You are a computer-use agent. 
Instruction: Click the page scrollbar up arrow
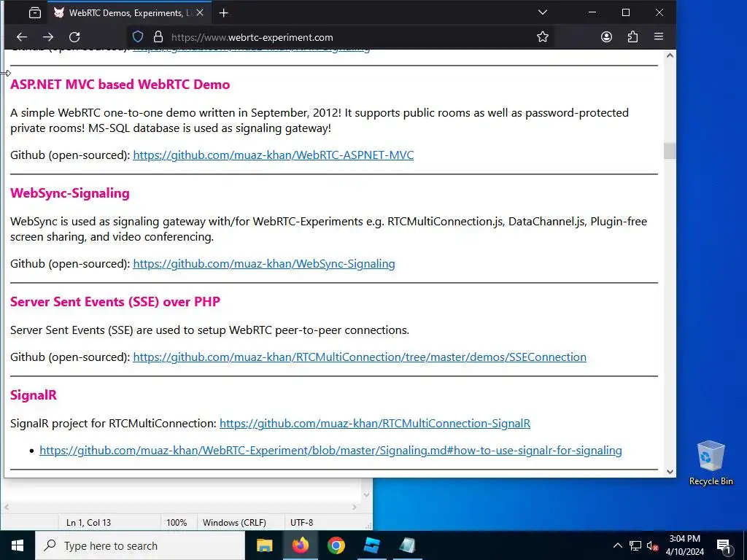coord(670,55)
